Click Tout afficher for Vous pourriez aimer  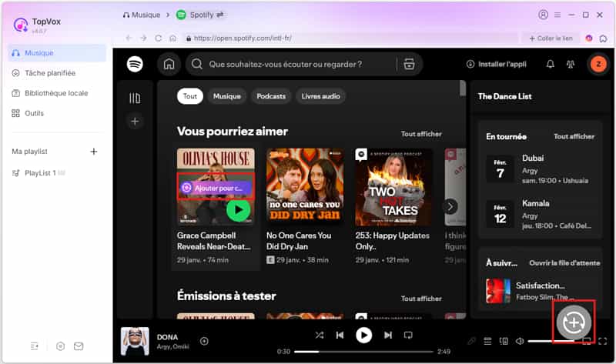click(x=421, y=134)
